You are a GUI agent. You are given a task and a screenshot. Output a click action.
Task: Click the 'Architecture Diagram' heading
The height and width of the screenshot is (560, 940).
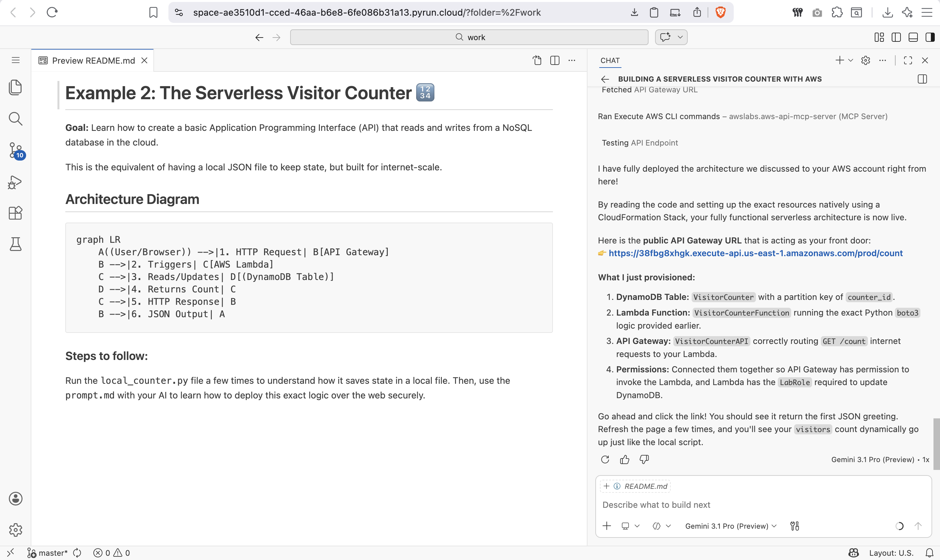tap(132, 199)
